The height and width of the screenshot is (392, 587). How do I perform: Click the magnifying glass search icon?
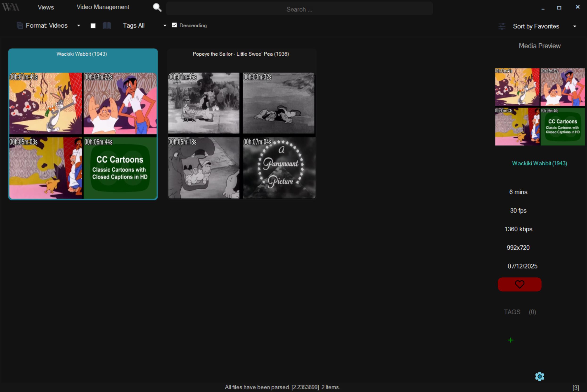click(157, 8)
